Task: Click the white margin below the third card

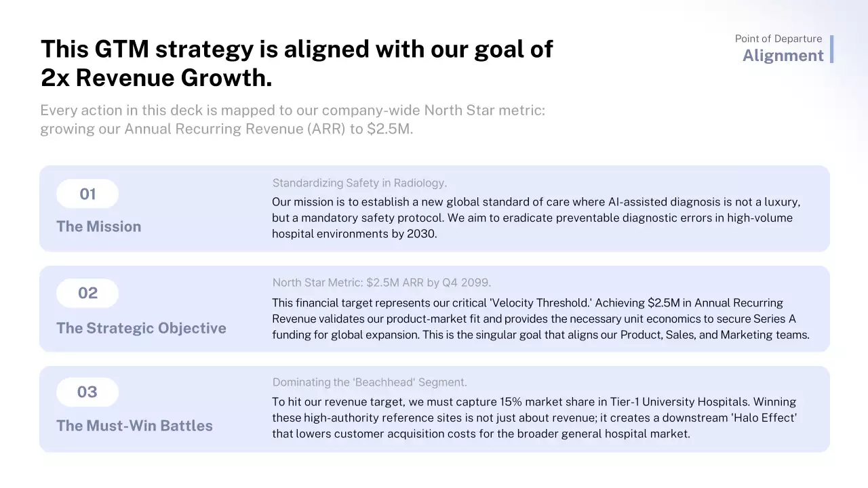Action: pyautogui.click(x=434, y=470)
